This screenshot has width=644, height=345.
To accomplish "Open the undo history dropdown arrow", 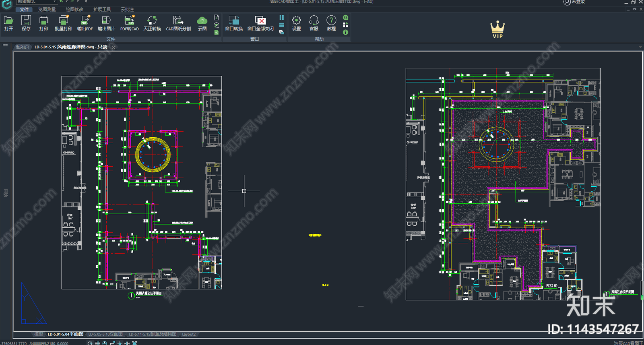I will 66,2.
